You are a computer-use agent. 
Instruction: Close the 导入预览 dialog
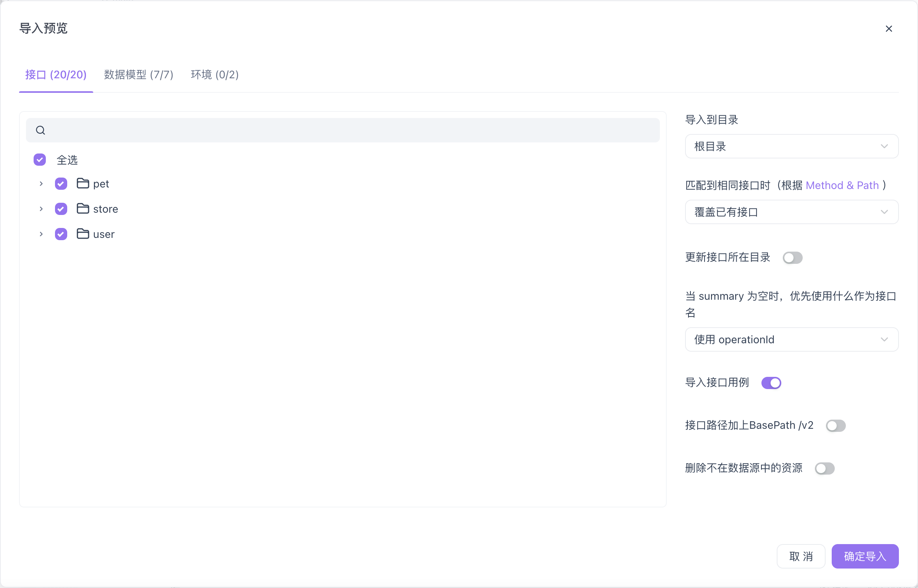pos(889,29)
